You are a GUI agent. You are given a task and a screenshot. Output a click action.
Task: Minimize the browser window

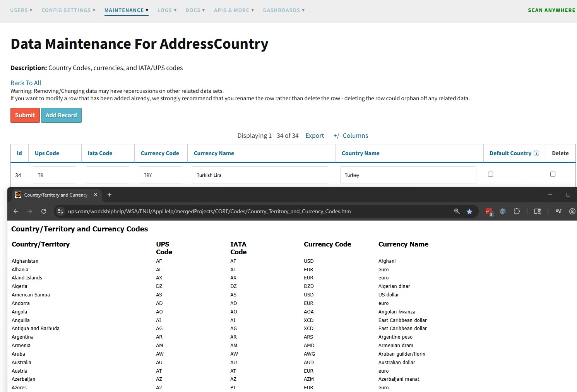pyautogui.click(x=550, y=195)
